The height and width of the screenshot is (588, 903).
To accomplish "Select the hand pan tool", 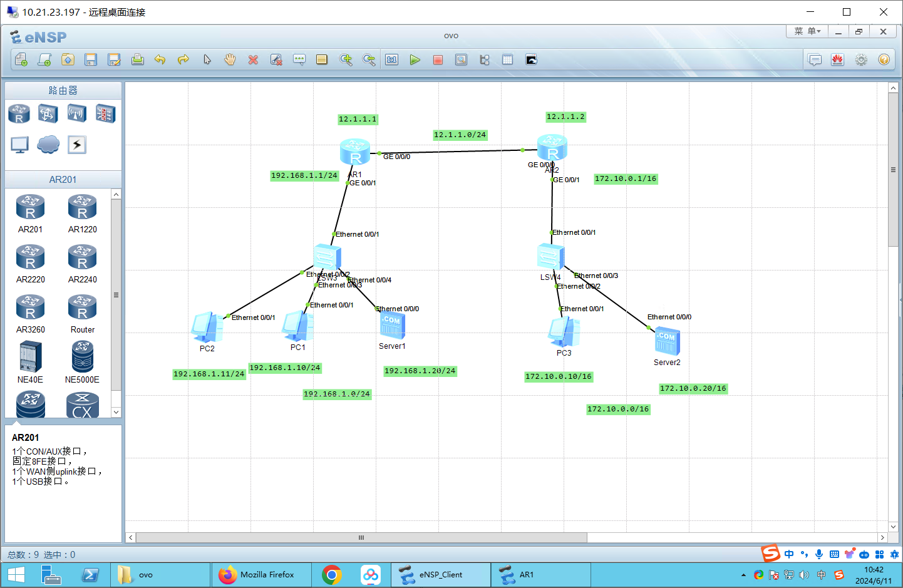I will pos(230,59).
